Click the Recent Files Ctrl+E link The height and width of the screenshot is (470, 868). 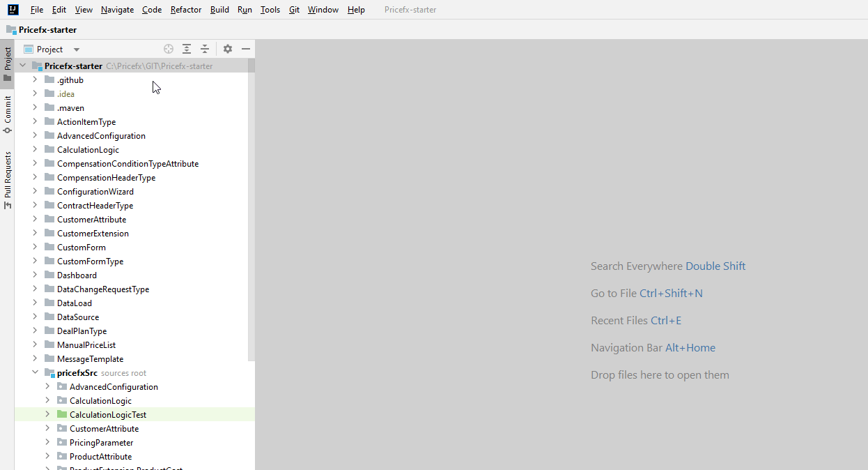click(x=666, y=320)
